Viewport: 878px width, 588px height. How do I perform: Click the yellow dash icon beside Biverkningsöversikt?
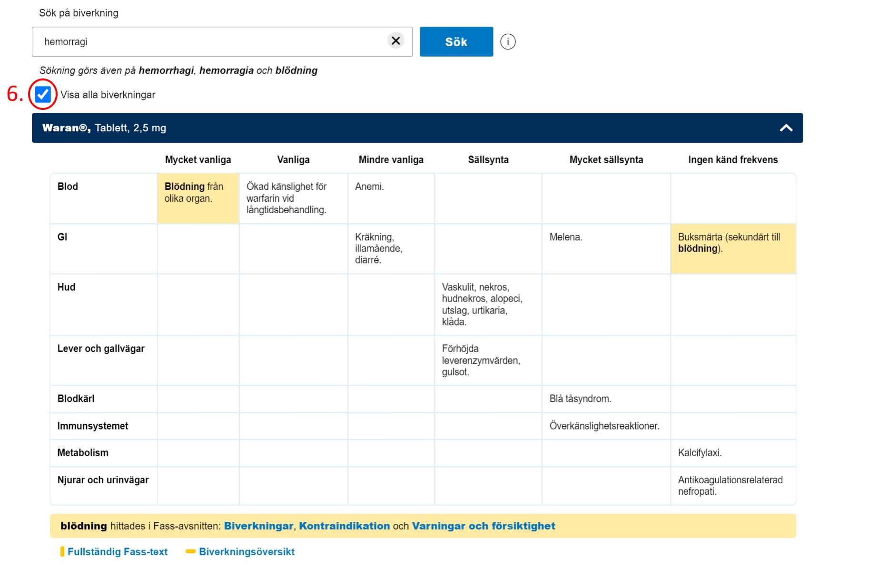pos(190,552)
